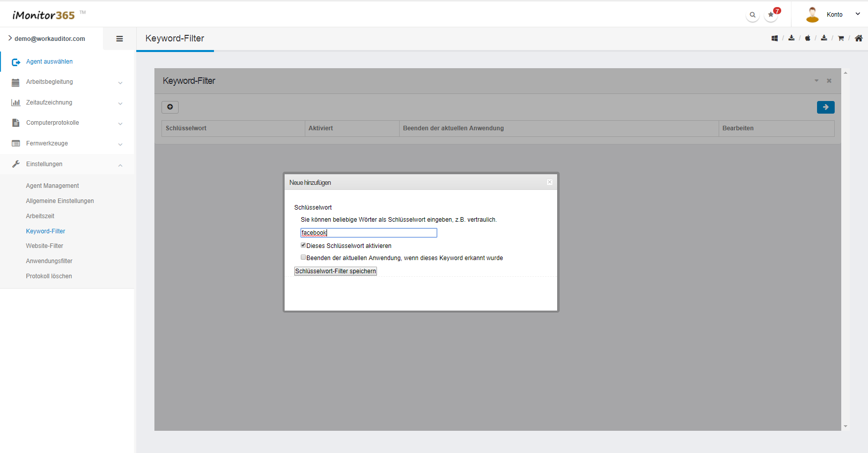Click the Apple logo icon
The image size is (868, 453).
click(x=807, y=38)
